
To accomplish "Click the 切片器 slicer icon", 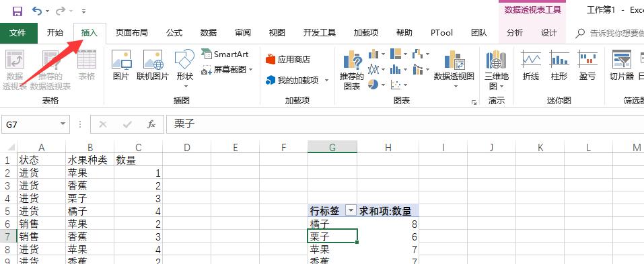I will pos(621,66).
